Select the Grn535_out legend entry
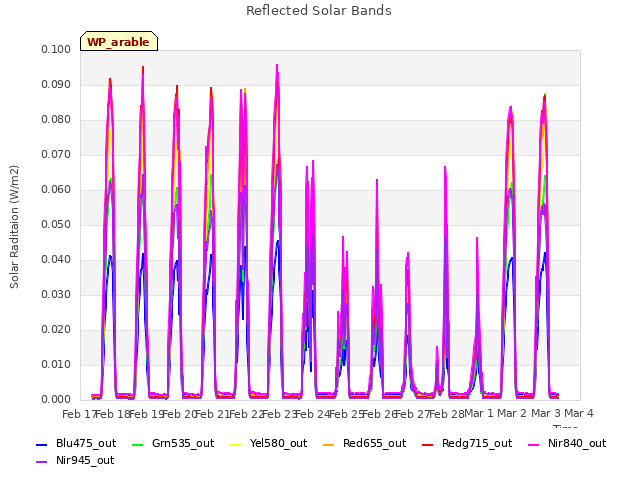This screenshot has height=480, width=640. pos(173,443)
